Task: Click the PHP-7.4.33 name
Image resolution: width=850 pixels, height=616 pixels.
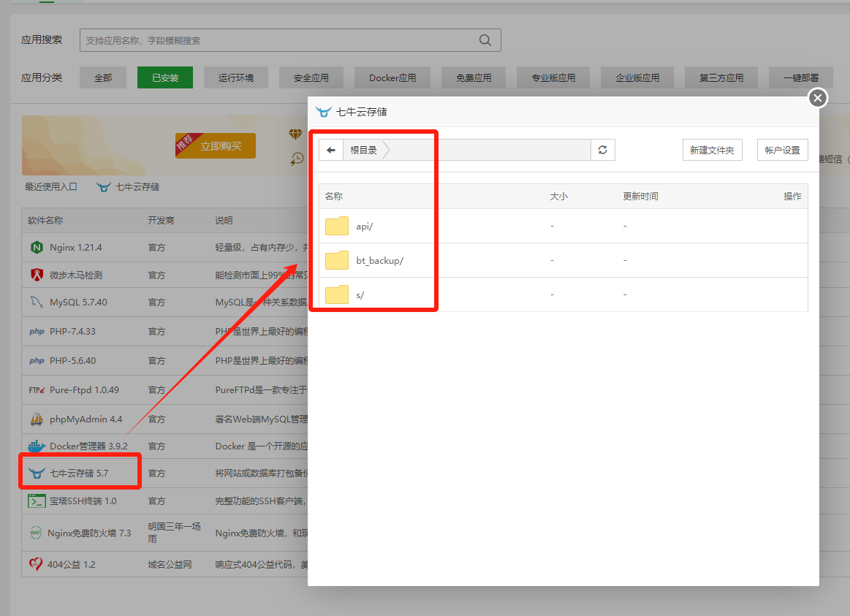Action: [x=72, y=332]
